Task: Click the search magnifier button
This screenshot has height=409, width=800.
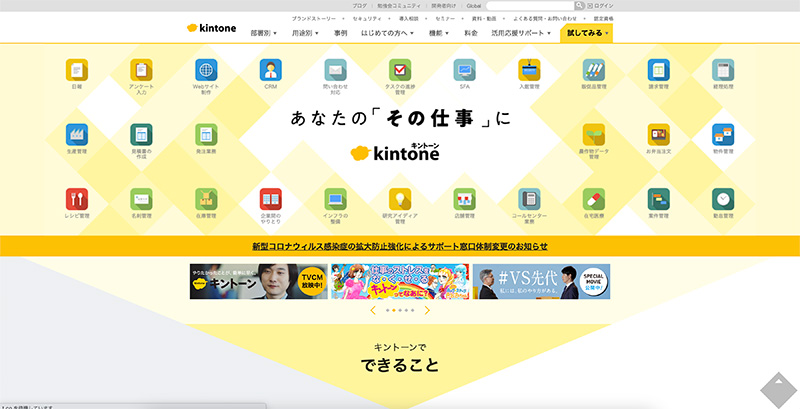Action: [x=579, y=6]
